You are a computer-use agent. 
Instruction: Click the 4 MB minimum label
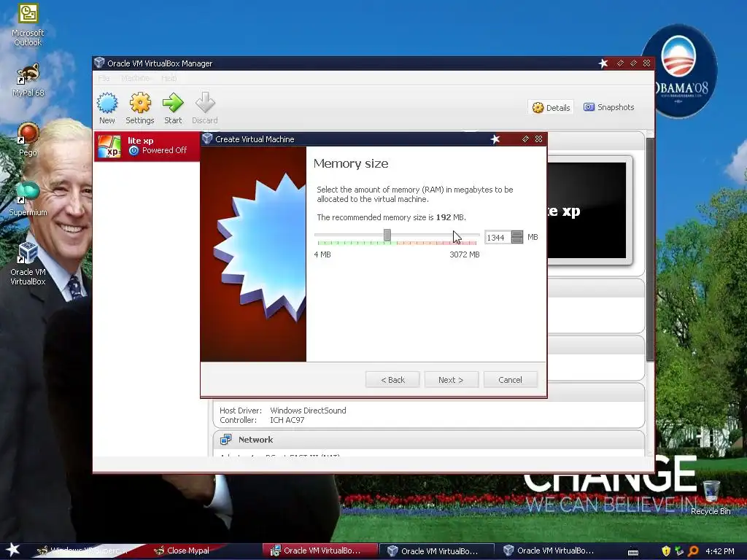pyautogui.click(x=322, y=254)
